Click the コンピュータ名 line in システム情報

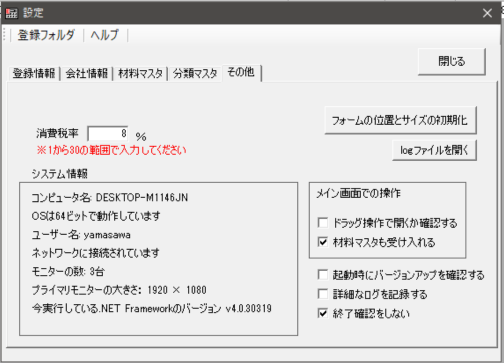tap(110, 198)
